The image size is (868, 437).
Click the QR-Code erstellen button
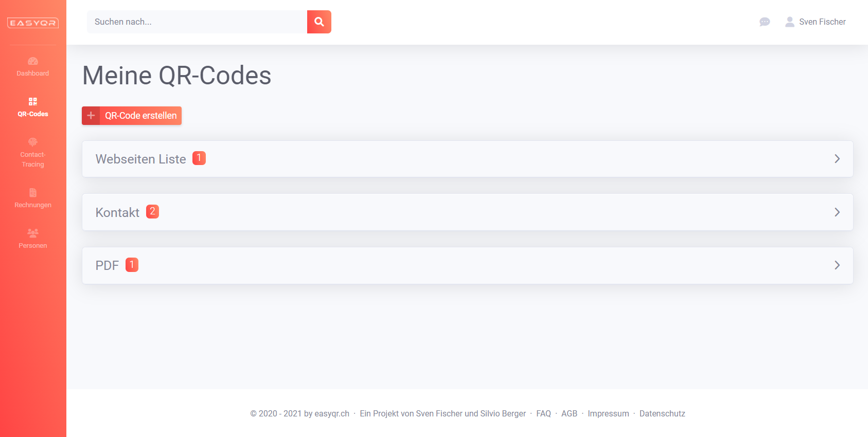(x=132, y=116)
